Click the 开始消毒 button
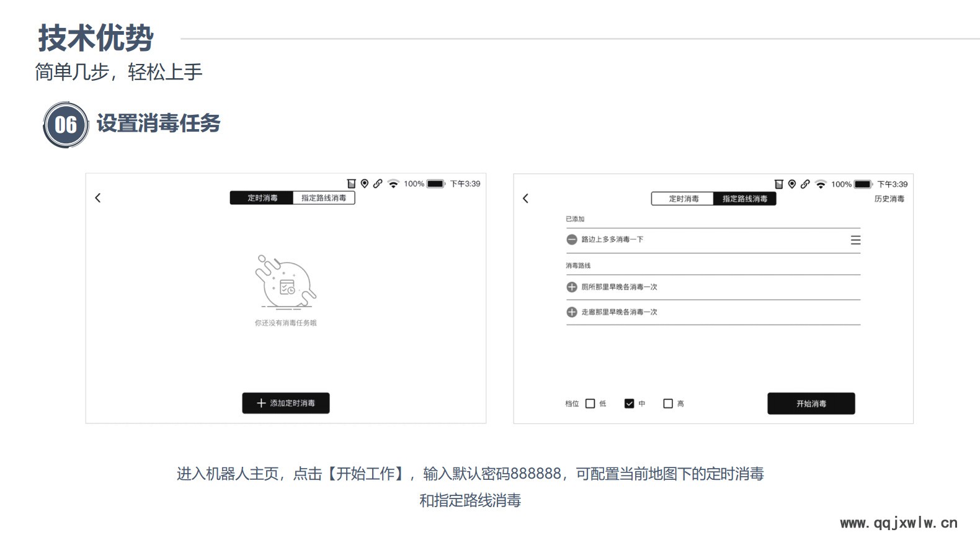 [811, 403]
